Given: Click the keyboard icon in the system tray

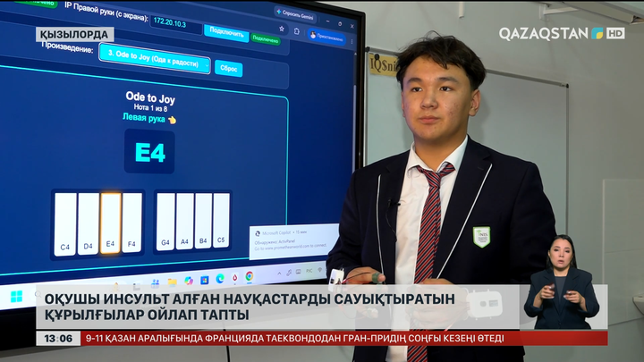Looking at the screenshot, I should [299, 272].
